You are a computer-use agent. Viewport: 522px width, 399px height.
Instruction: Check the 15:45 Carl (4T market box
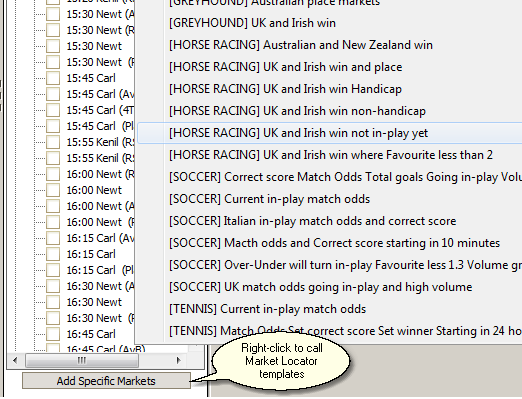click(x=53, y=110)
